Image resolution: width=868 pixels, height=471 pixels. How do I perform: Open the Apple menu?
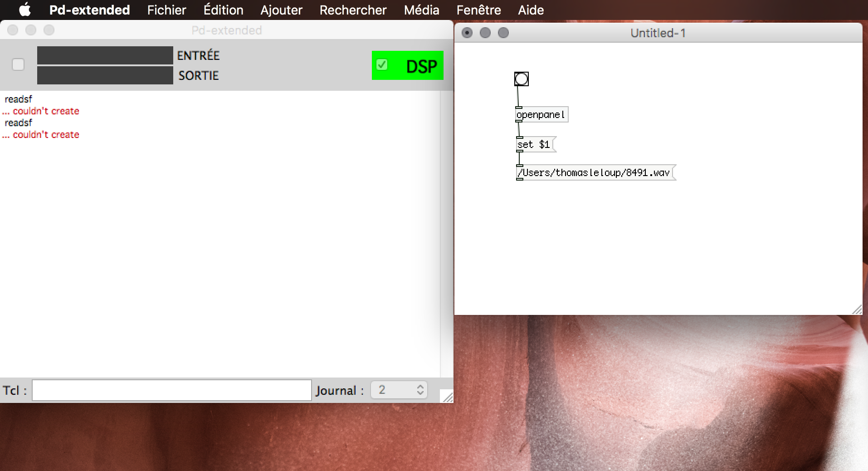click(25, 10)
